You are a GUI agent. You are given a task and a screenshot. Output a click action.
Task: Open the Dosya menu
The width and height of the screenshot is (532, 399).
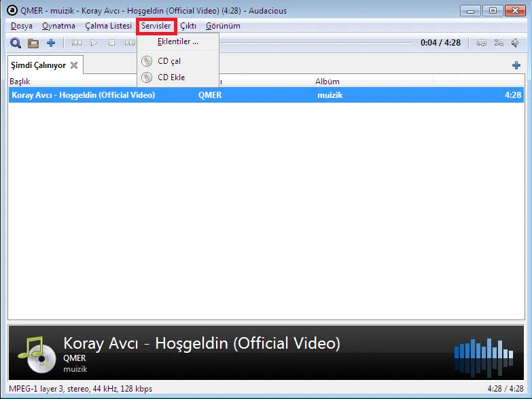(x=22, y=26)
